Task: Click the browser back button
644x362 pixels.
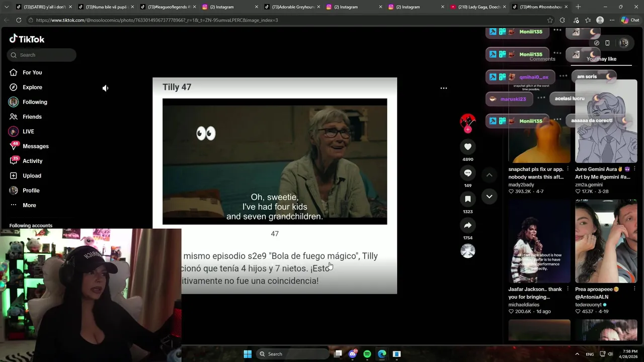Action: [x=7, y=20]
